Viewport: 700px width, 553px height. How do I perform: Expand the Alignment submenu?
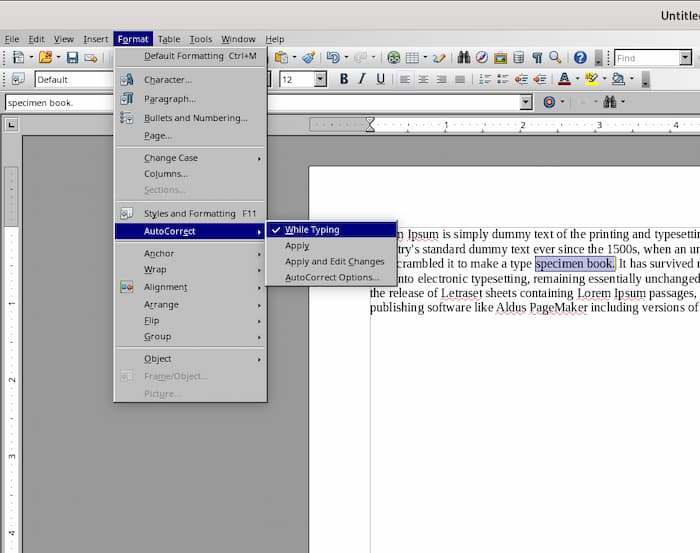(x=165, y=287)
